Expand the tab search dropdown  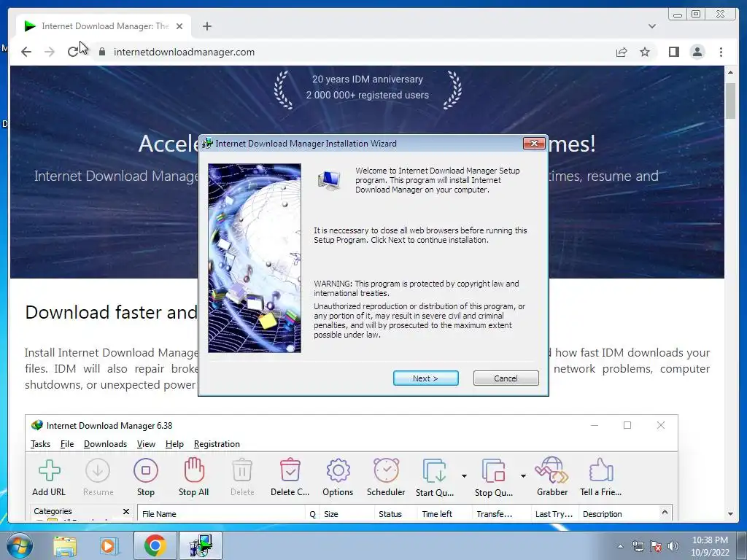click(651, 26)
